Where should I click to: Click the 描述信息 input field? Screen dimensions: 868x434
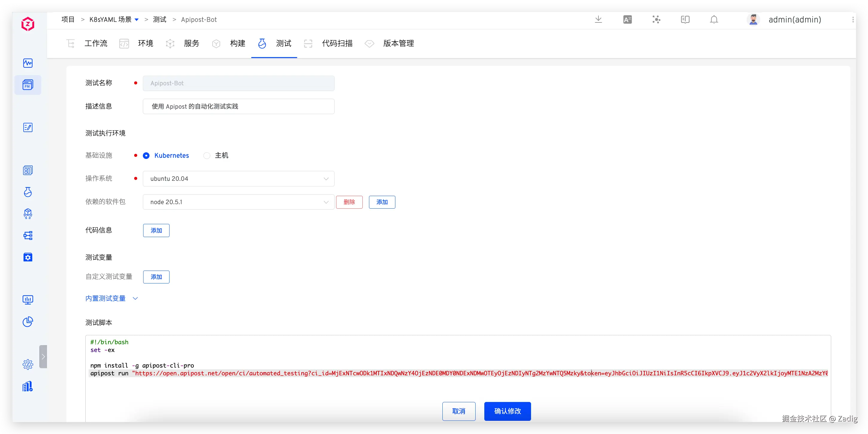238,106
